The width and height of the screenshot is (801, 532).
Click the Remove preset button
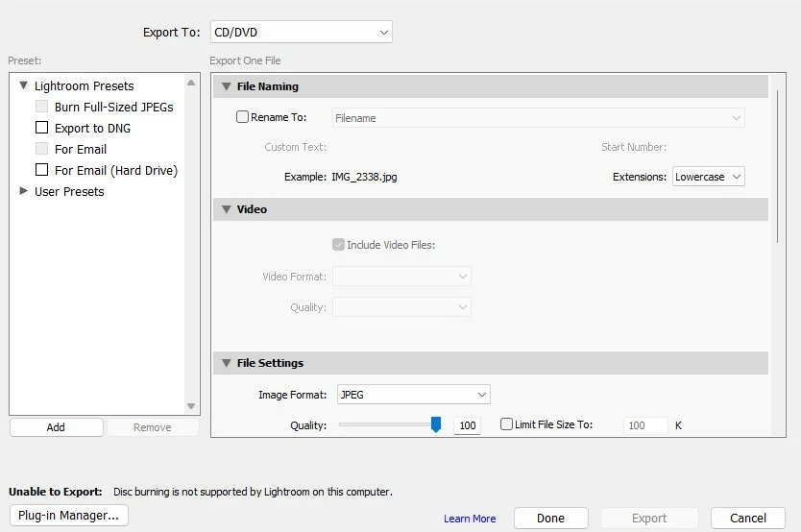click(x=153, y=427)
